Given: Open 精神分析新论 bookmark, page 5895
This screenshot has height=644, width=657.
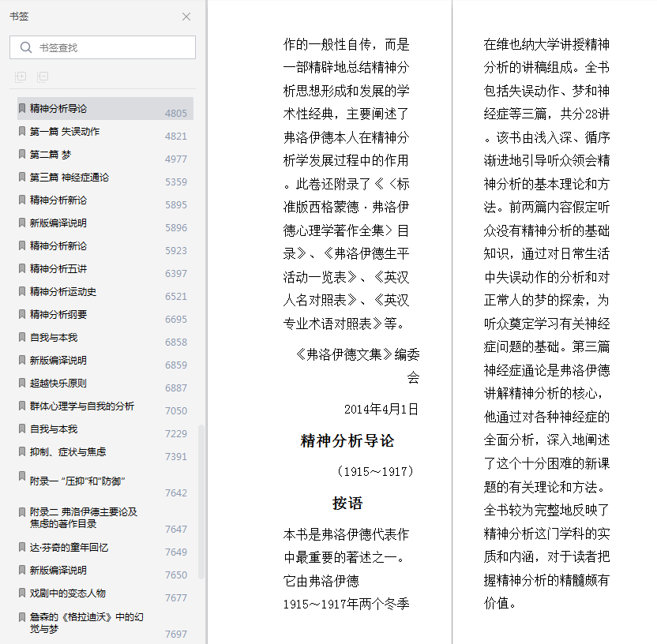Looking at the screenshot, I should 105,200.
